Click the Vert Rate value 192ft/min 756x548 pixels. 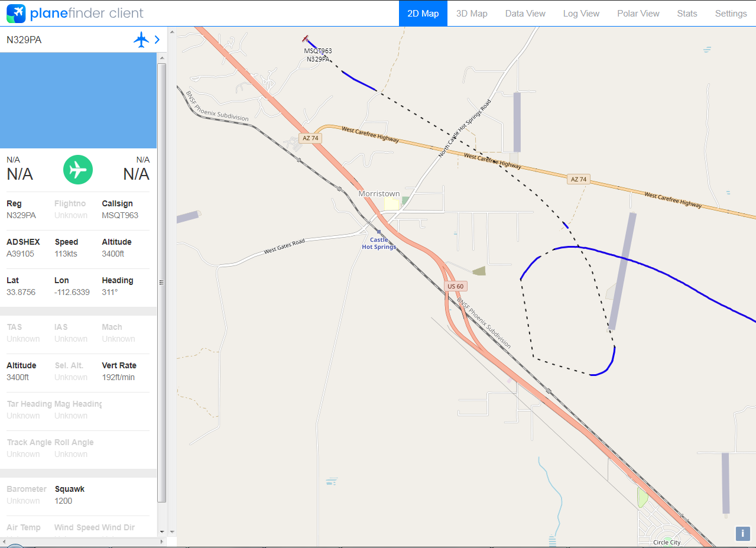[118, 377]
